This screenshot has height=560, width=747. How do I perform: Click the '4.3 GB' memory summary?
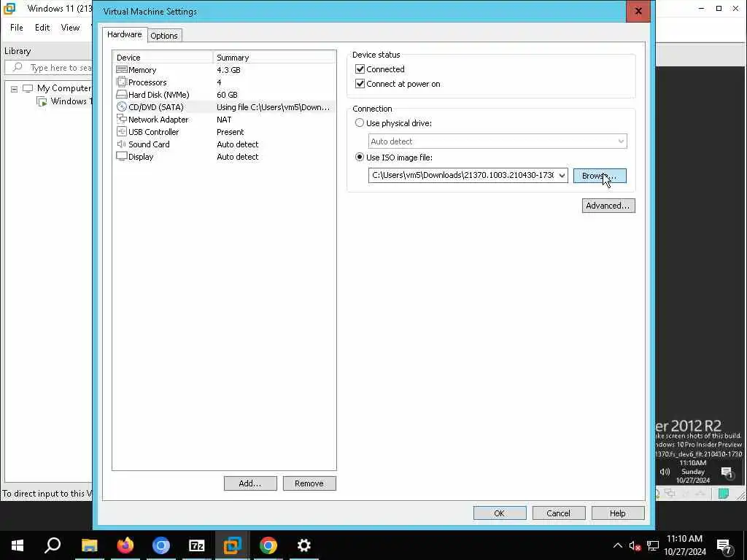tap(228, 70)
